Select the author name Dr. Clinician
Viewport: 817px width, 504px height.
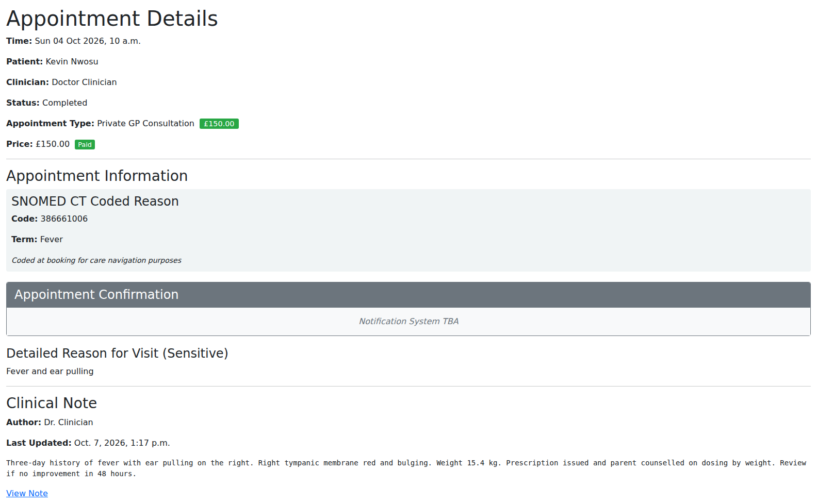(x=69, y=423)
